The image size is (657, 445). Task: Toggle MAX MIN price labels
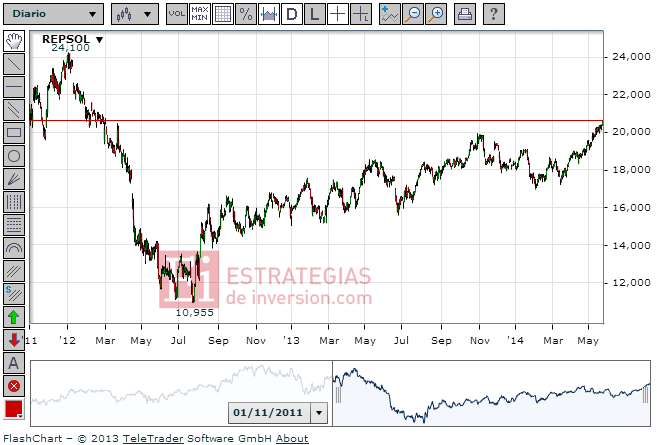pyautogui.click(x=200, y=14)
